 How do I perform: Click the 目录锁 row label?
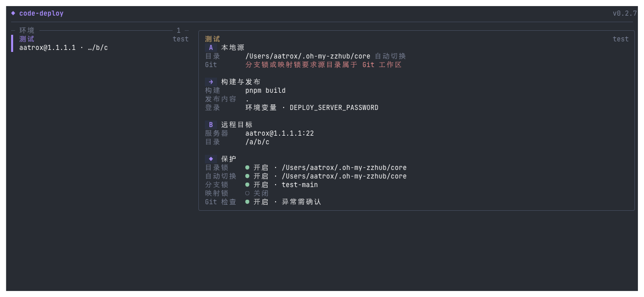coord(217,167)
